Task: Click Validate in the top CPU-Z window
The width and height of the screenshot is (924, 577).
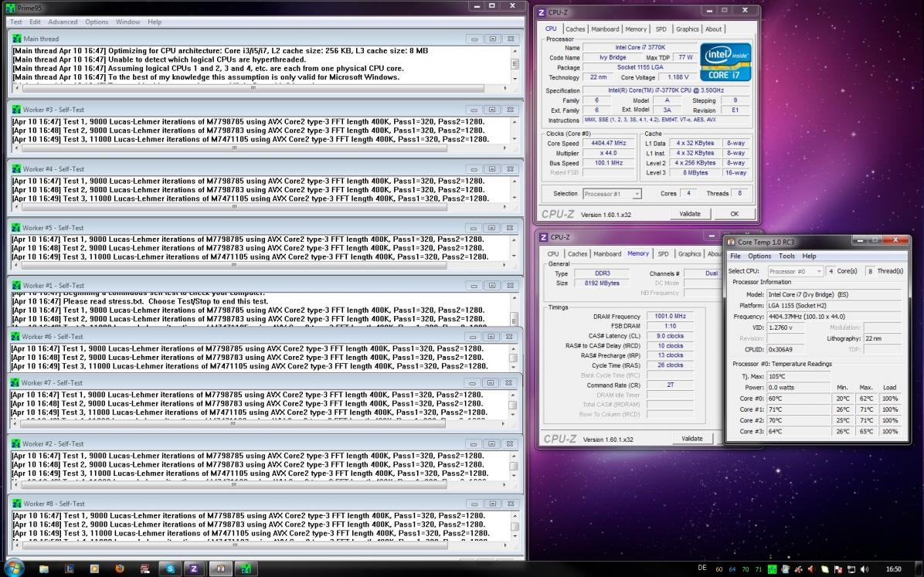Action: [x=690, y=214]
